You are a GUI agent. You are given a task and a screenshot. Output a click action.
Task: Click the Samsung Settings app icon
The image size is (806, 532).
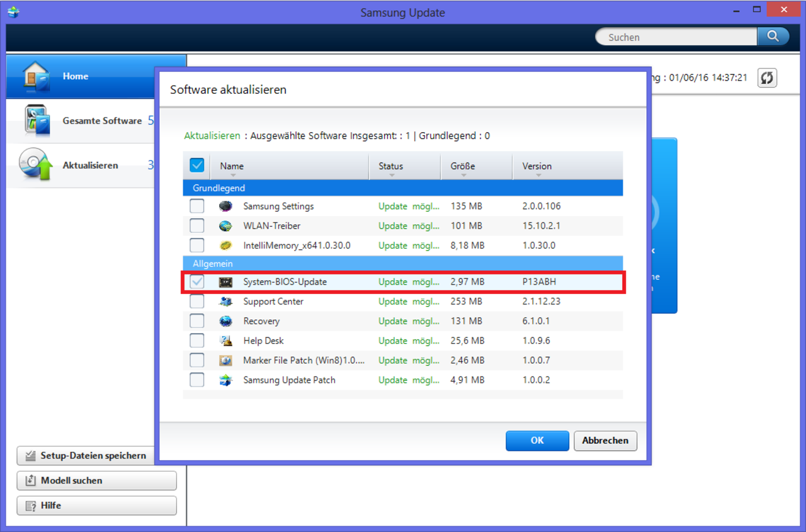point(225,206)
